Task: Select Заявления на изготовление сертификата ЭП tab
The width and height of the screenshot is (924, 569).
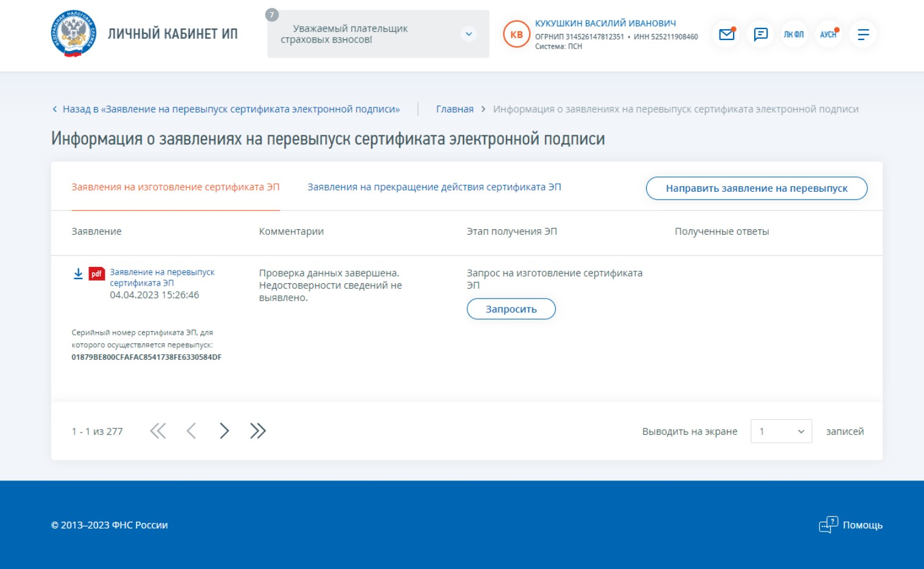Action: pos(175,187)
